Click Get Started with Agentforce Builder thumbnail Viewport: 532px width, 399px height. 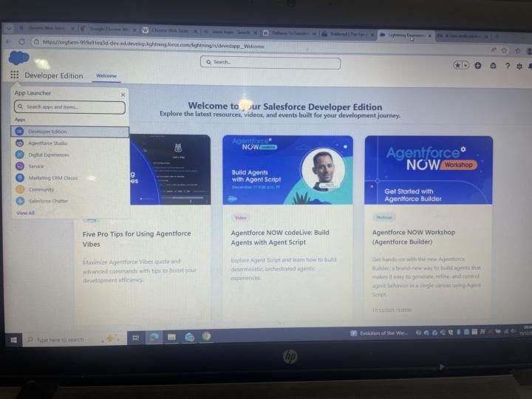[x=428, y=170]
